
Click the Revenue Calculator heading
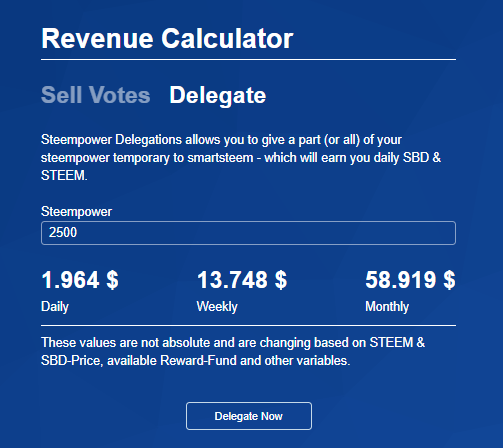167,39
